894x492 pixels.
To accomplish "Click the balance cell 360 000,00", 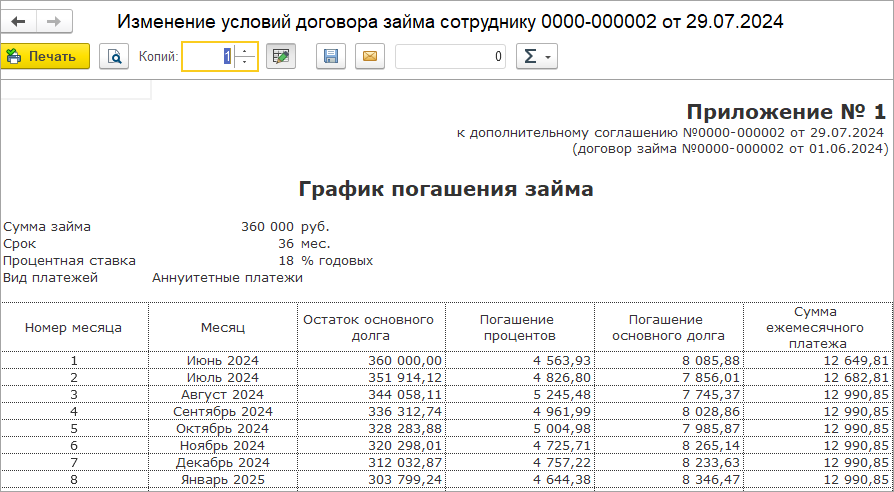I will point(371,360).
